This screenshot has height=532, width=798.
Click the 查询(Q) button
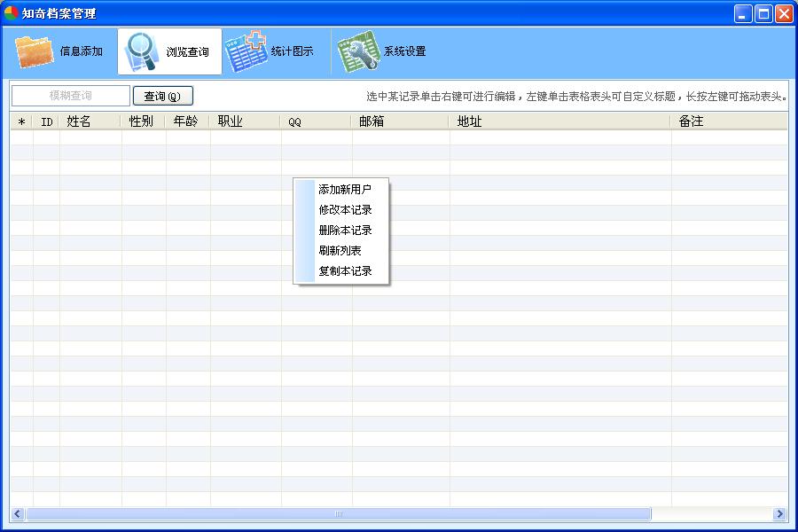coord(163,96)
